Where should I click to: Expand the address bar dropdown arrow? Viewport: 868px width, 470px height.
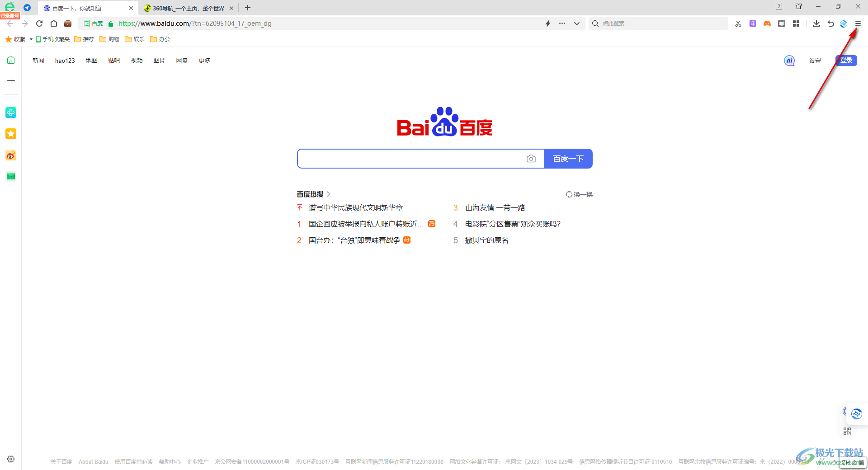click(x=577, y=23)
